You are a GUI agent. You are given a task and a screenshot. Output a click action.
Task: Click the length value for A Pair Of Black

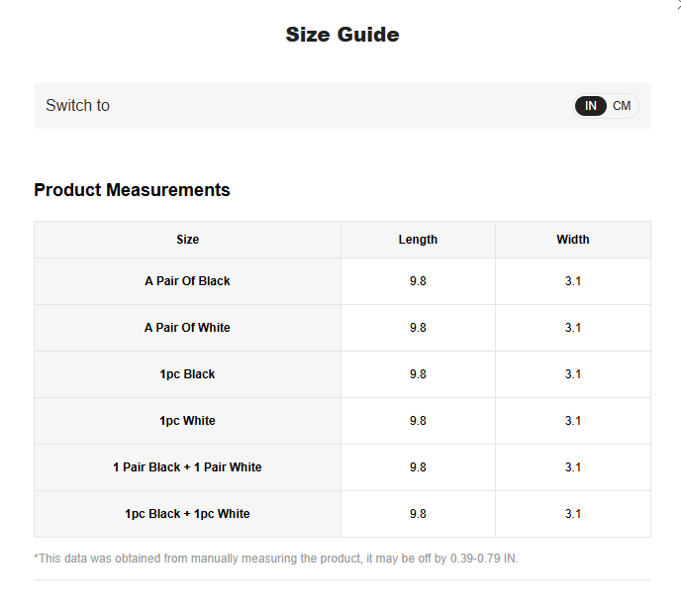pos(418,281)
